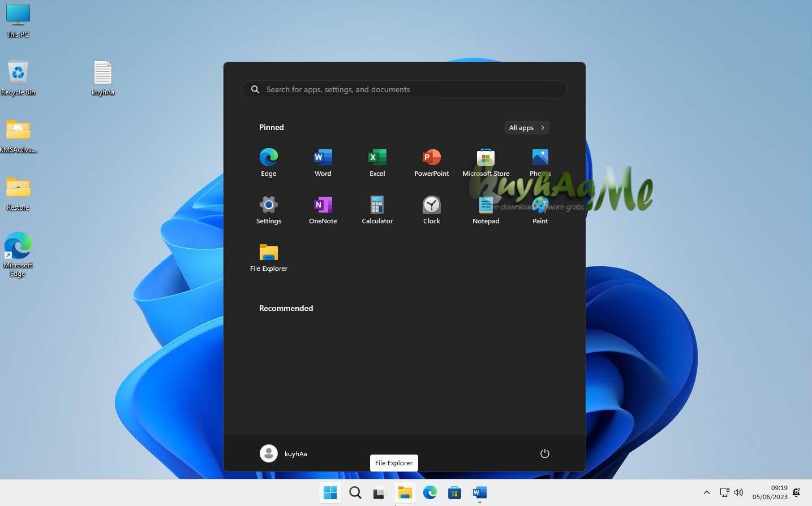812x506 pixels.
Task: Open File Explorer from the taskbar
Action: coord(405,492)
